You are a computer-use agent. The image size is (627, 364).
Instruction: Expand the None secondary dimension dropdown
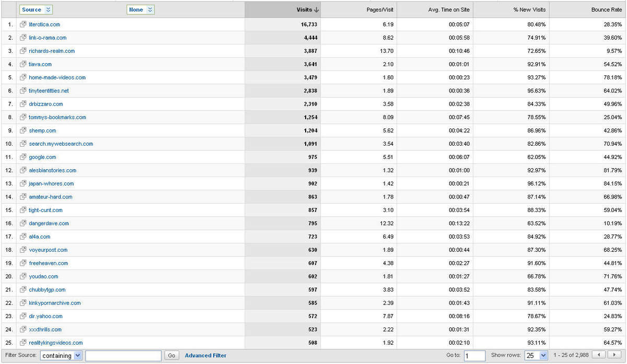pyautogui.click(x=141, y=10)
